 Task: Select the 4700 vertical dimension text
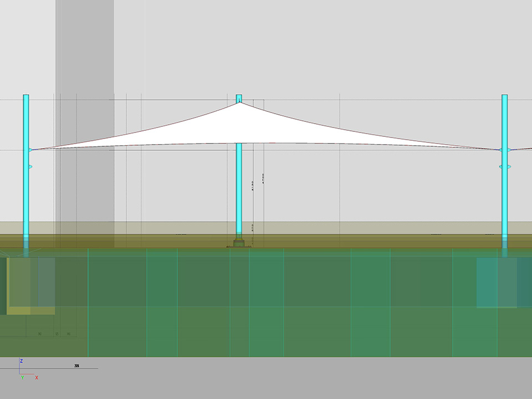(263, 178)
